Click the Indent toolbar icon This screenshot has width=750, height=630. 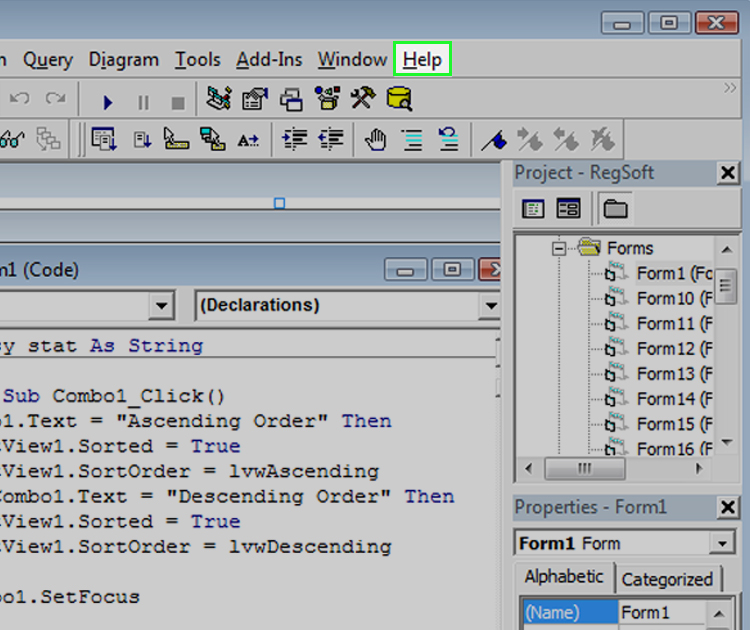click(x=295, y=140)
